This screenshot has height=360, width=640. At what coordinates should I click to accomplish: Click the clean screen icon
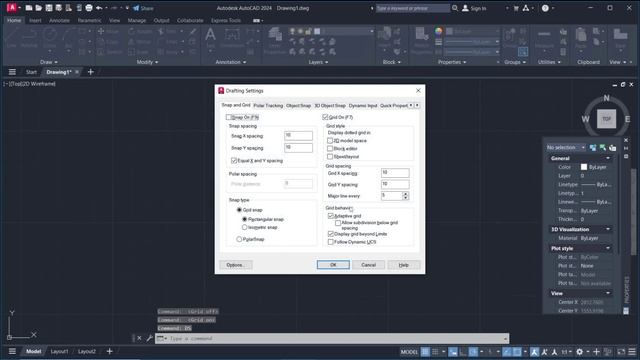[621, 351]
